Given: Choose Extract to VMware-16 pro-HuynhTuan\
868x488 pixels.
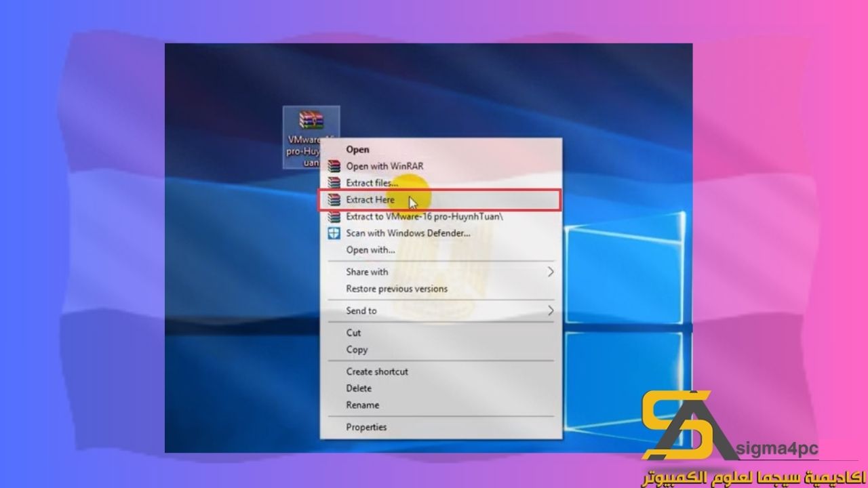Looking at the screenshot, I should pyautogui.click(x=425, y=217).
